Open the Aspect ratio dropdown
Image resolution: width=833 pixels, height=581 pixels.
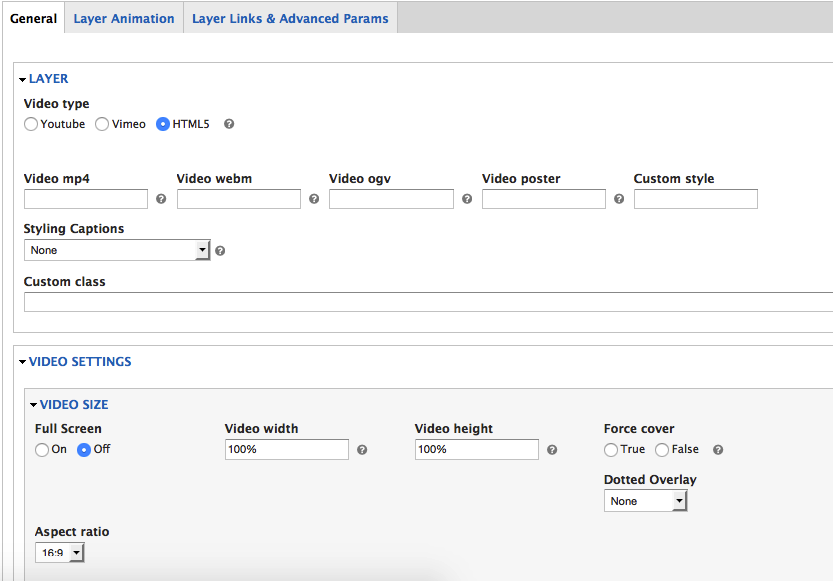click(x=60, y=553)
